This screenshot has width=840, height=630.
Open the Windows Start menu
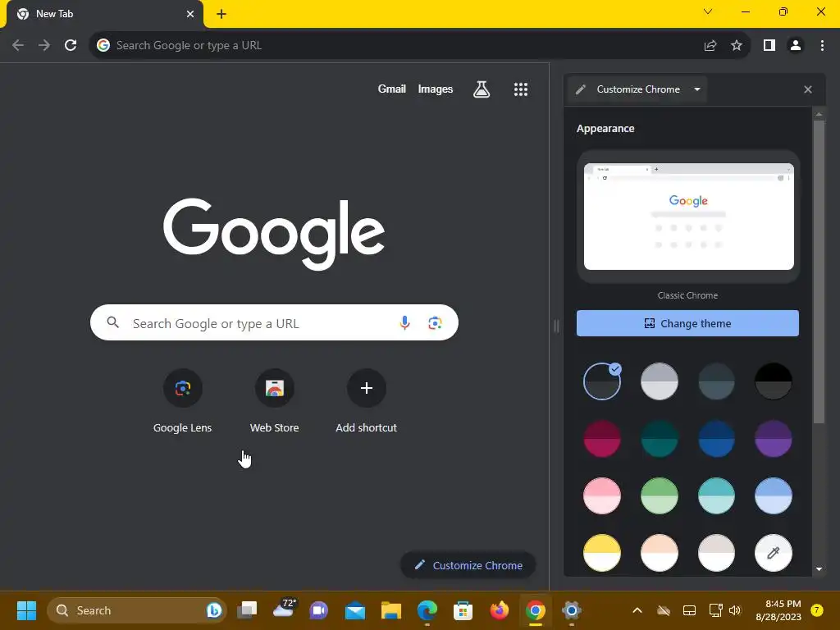(26, 610)
